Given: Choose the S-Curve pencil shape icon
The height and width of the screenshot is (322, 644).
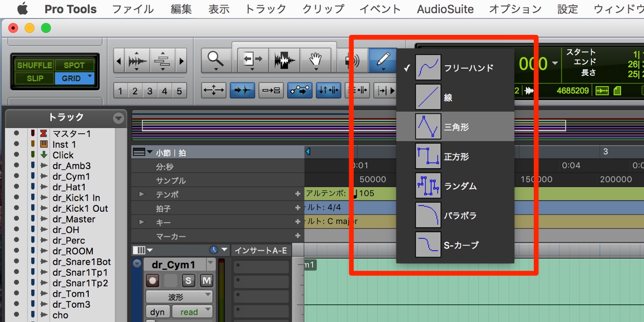Looking at the screenshot, I should tap(428, 245).
